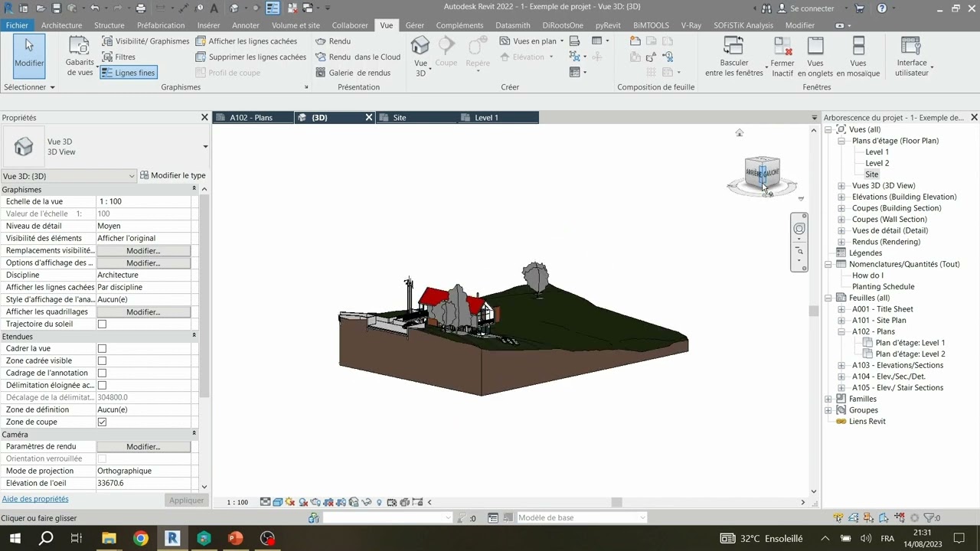Enable Trajectoire du soleil checkbox
Viewport: 980px width, 551px height.
coord(102,324)
